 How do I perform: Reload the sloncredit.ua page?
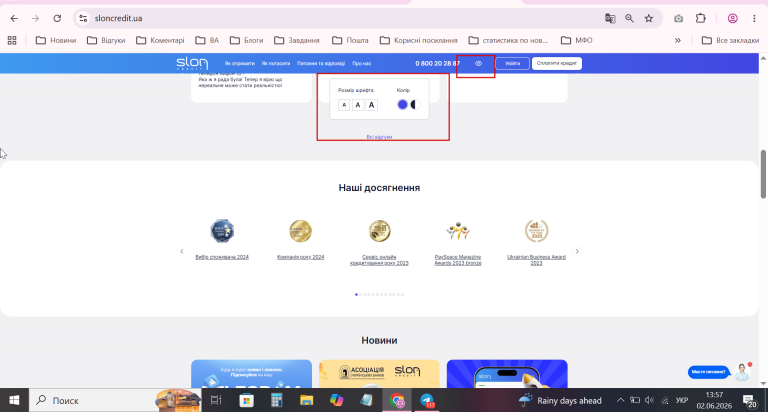(57, 19)
